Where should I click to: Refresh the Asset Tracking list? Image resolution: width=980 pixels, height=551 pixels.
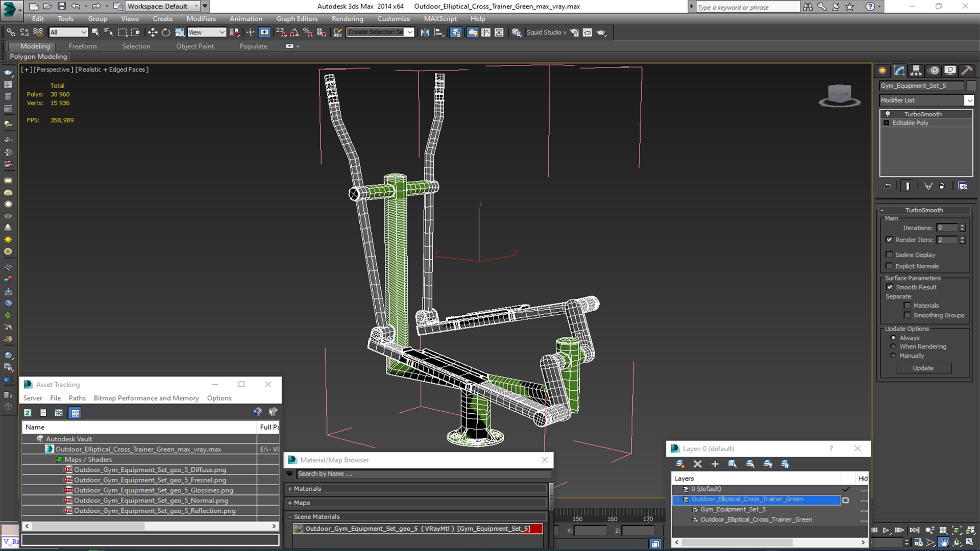coord(28,413)
